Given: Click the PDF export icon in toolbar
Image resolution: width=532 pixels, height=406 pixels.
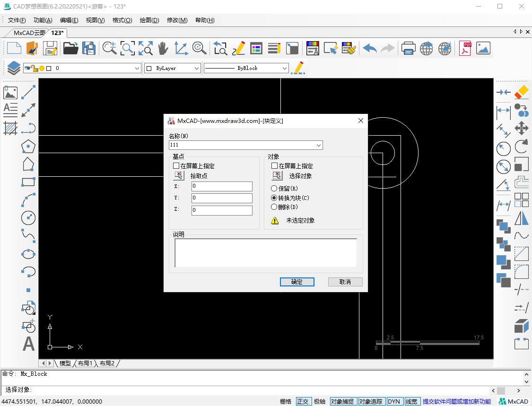Looking at the screenshot, I should pos(465,48).
